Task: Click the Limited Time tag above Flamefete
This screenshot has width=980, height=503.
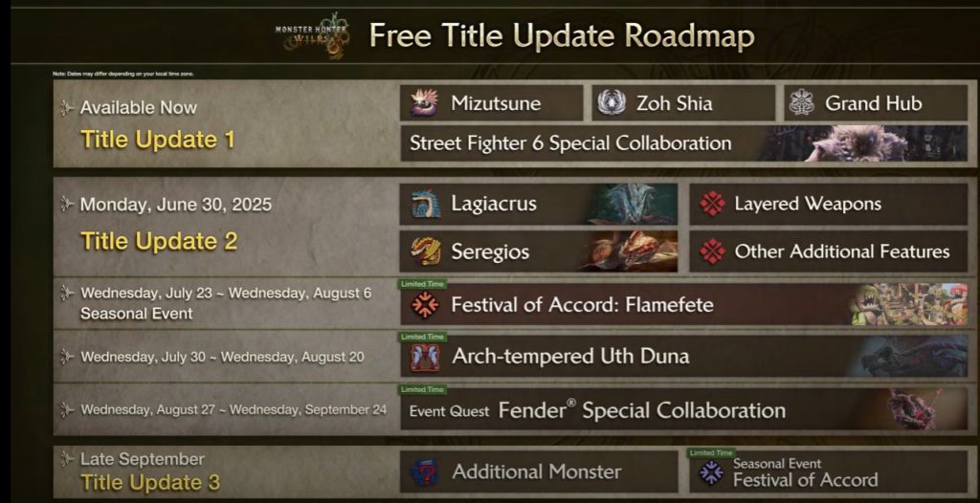Action: click(x=422, y=284)
